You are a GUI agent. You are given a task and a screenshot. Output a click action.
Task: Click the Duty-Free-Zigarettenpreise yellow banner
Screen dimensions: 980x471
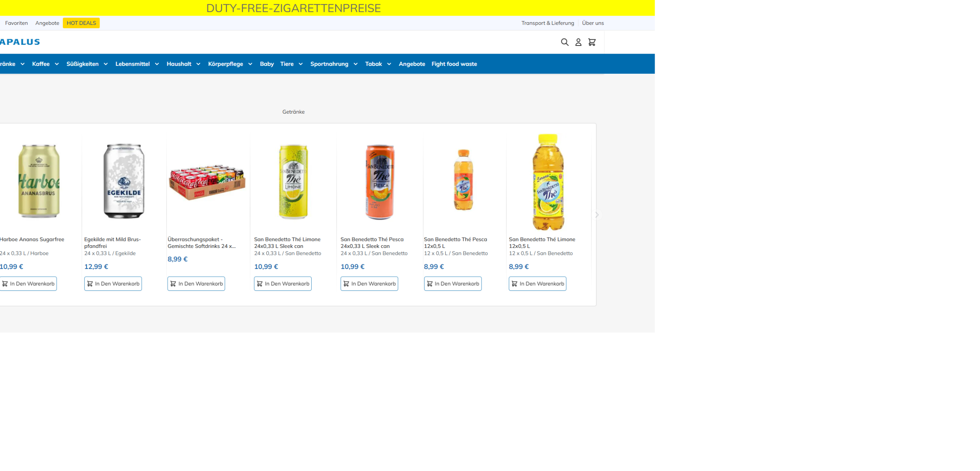[x=293, y=8]
